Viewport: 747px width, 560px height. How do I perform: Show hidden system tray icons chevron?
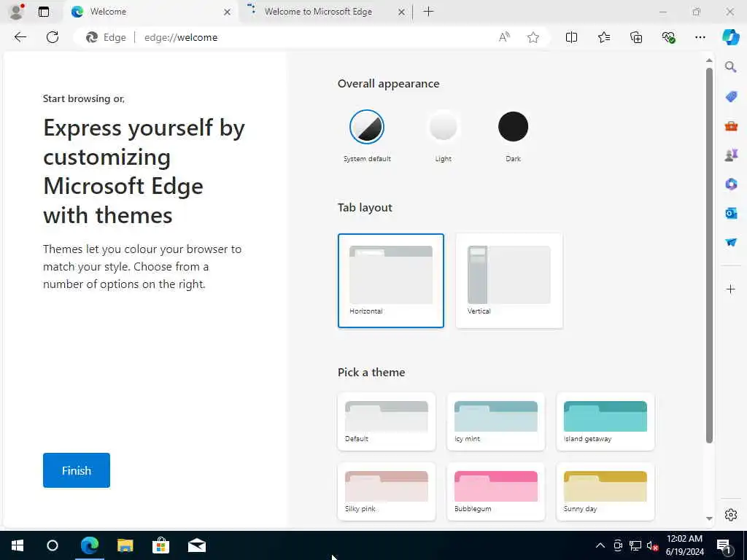click(x=600, y=545)
